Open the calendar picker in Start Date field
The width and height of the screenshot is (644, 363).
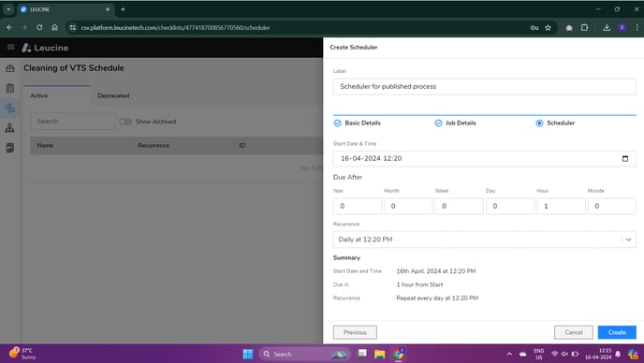pos(624,158)
